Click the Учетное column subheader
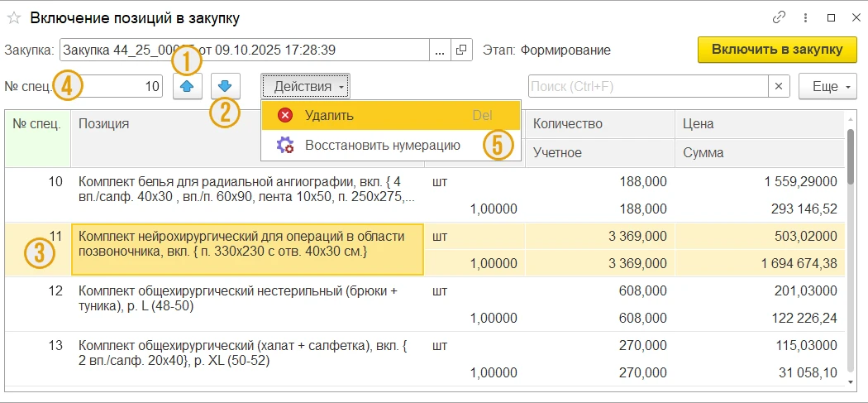The width and height of the screenshot is (868, 403). coord(600,153)
